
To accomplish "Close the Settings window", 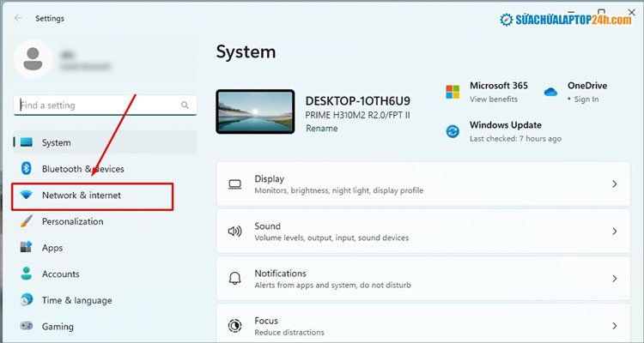I will [x=632, y=13].
